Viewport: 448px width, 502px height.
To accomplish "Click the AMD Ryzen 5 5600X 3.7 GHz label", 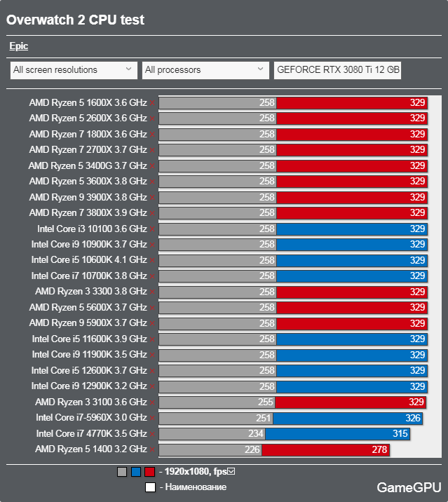I will click(88, 307).
